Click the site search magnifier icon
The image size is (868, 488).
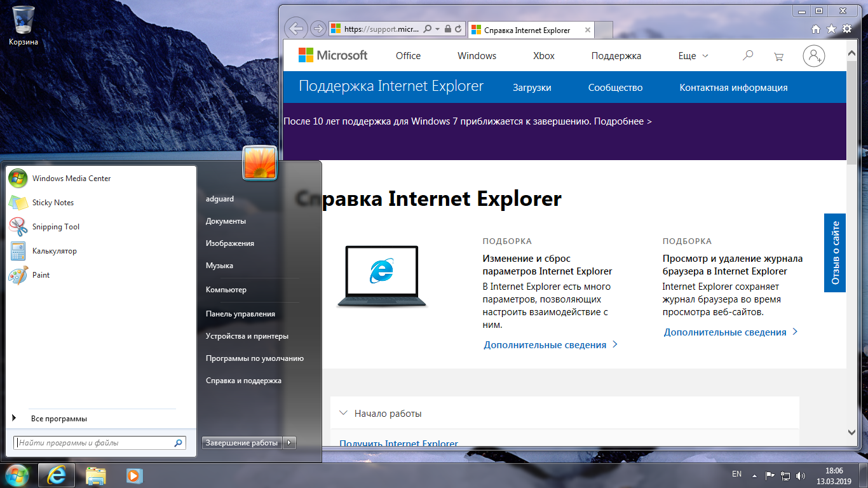pos(748,56)
